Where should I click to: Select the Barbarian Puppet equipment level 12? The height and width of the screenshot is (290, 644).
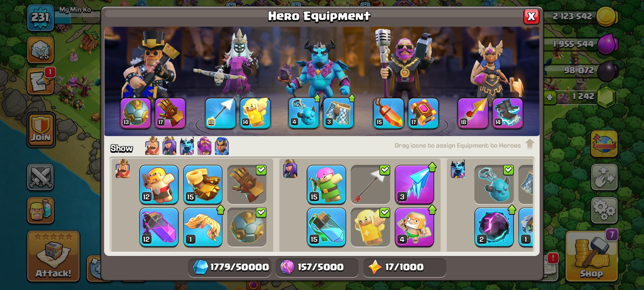(159, 184)
